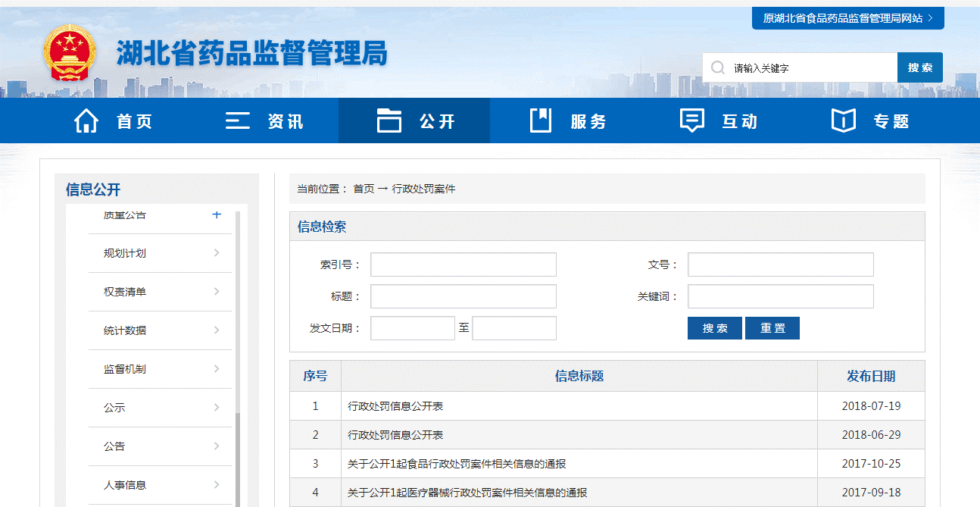Click the folder icon on the 公开 tab
Screen dimensions: 980x507
click(389, 120)
